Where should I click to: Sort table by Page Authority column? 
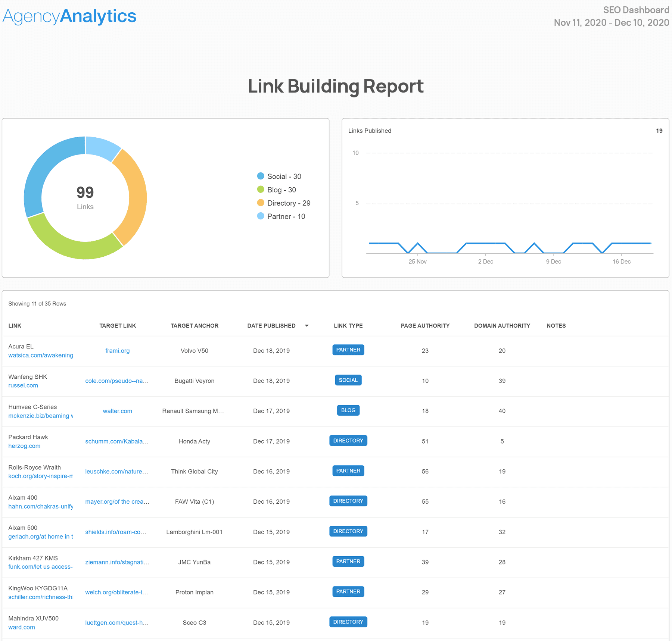coord(425,326)
